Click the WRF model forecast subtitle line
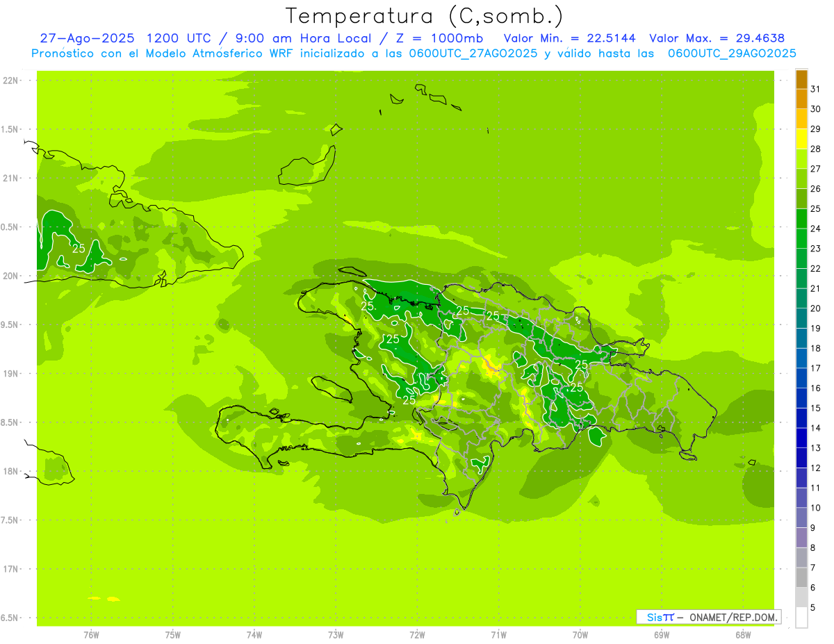Screen dimensions: 834x644 coord(414,53)
